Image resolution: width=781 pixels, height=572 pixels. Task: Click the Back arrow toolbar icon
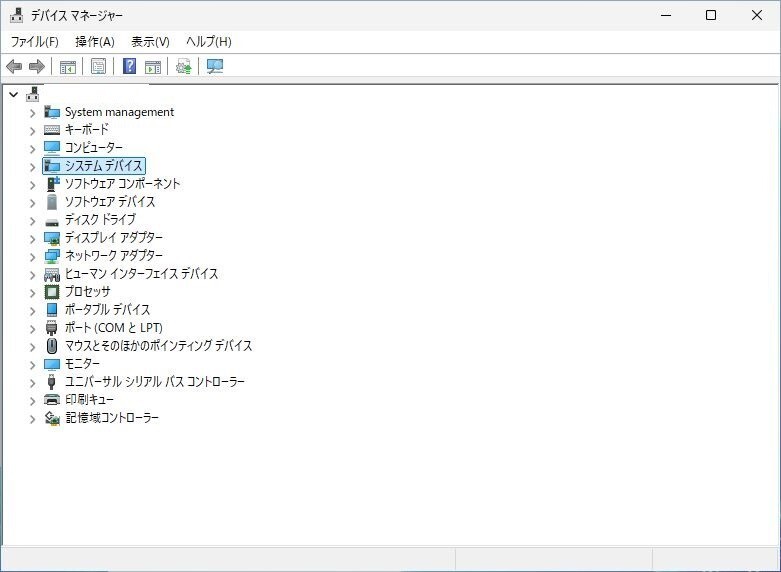pos(14,66)
